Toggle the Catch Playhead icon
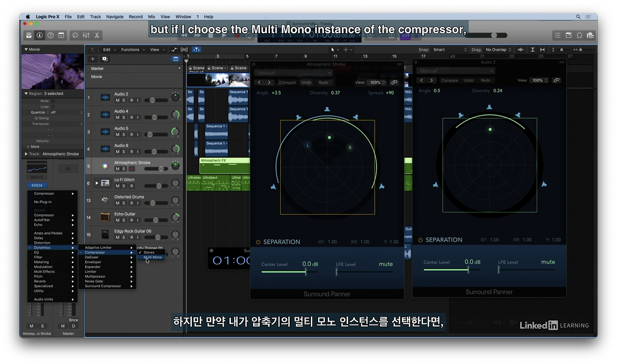617x364 pixels. coord(197,50)
